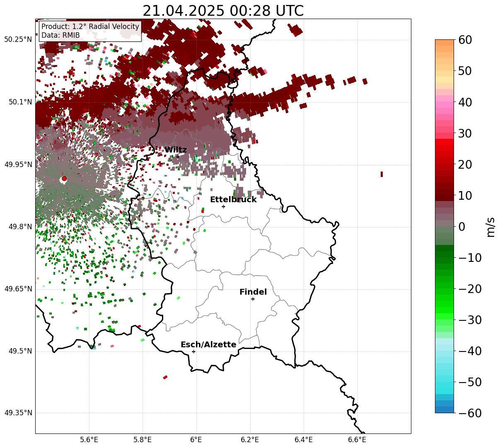Click the 5.6°E longitude label
This screenshot has height=448, width=500.
point(89,440)
